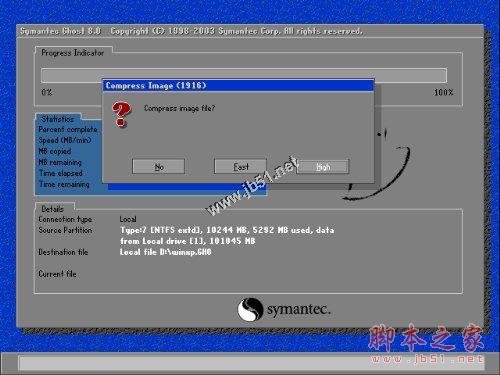Click the red question mark icon
The width and height of the screenshot is (500, 375).
(121, 114)
